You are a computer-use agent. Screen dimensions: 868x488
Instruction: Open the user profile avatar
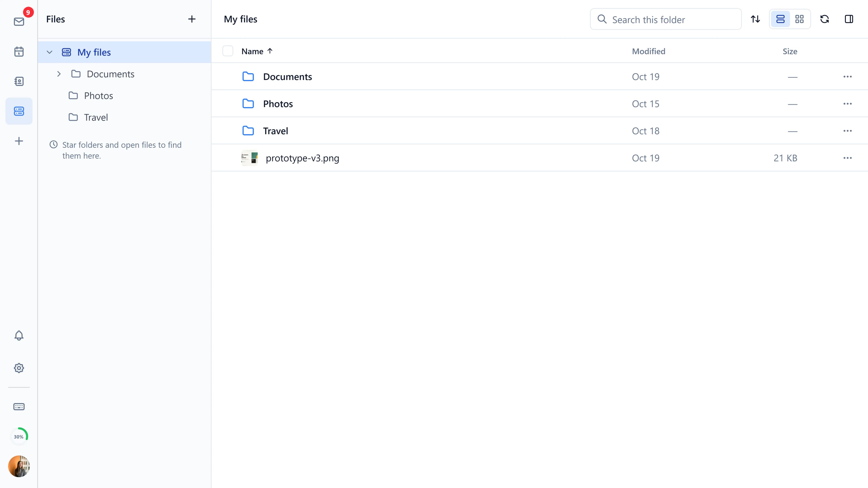(19, 466)
